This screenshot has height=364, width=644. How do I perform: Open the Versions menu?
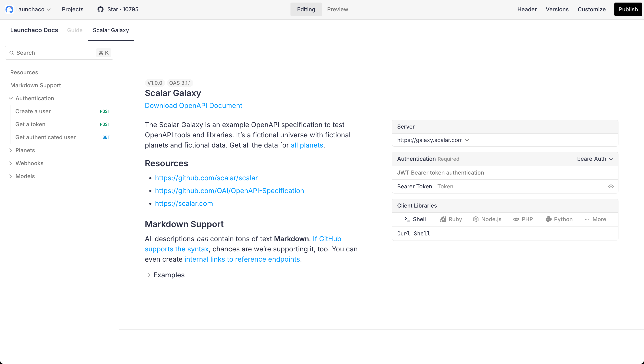pos(557,10)
